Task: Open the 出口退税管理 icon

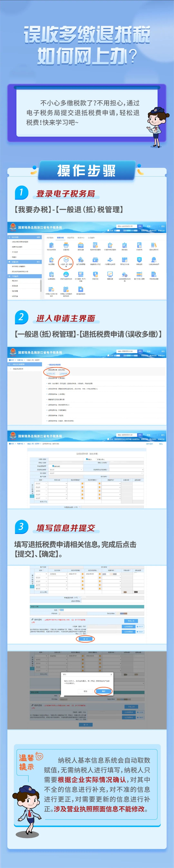Action: 81,261
